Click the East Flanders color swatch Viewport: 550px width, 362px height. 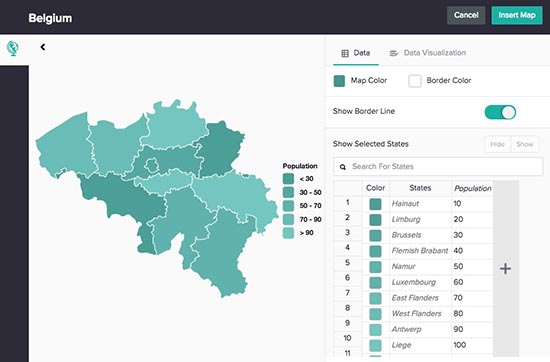pyautogui.click(x=375, y=298)
